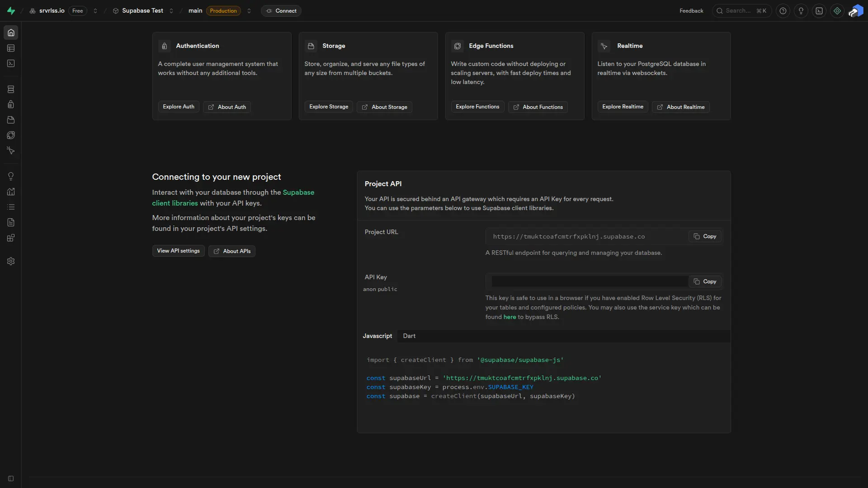The width and height of the screenshot is (868, 488).
Task: Open Project Settings gear in sidebar
Action: coord(11,261)
